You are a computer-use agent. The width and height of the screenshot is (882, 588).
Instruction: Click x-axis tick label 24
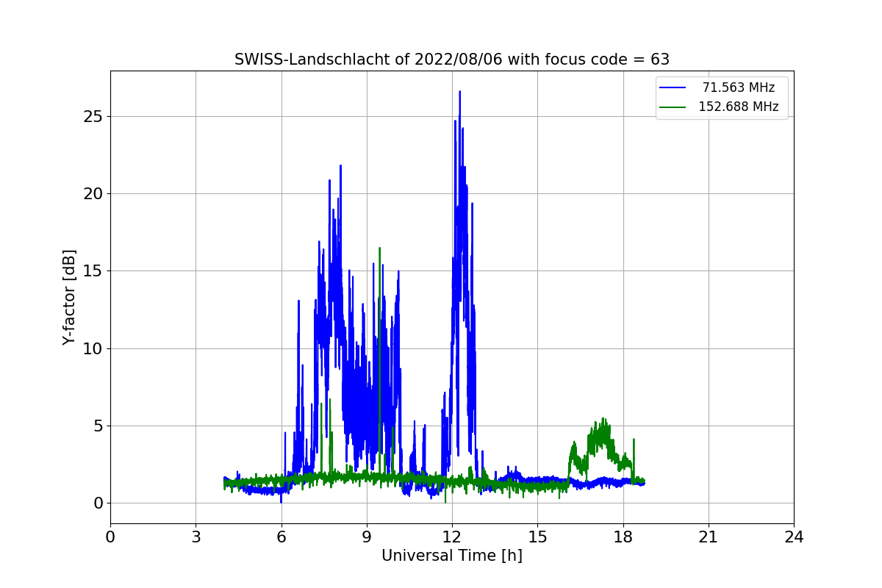(794, 537)
